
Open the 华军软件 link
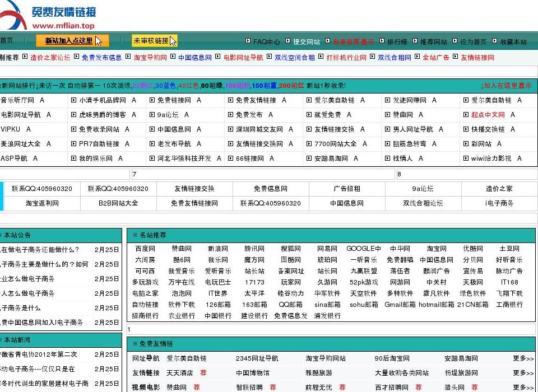tap(327, 293)
